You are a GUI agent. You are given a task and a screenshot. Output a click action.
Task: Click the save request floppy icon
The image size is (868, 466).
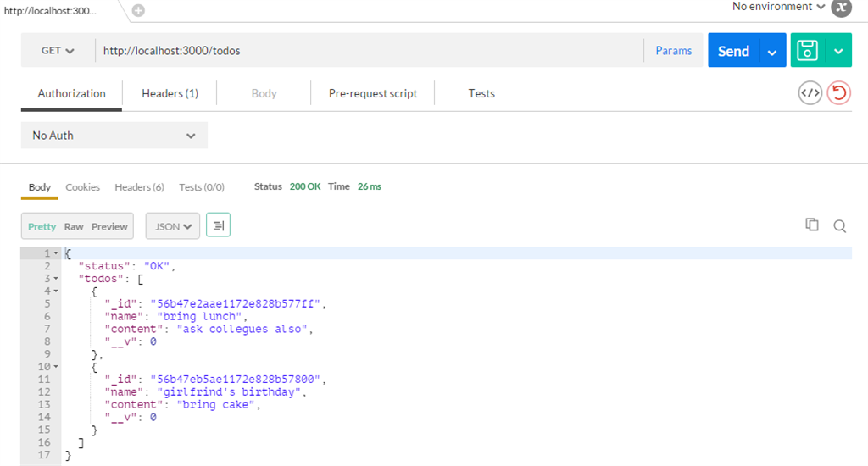click(809, 51)
